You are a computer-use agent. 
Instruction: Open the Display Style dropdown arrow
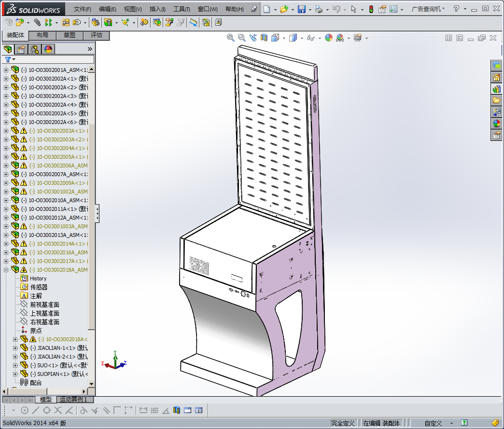click(x=302, y=38)
